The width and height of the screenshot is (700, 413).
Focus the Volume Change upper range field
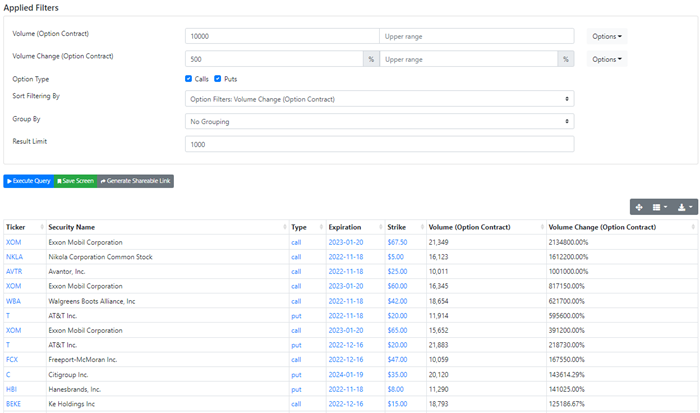[x=469, y=59]
